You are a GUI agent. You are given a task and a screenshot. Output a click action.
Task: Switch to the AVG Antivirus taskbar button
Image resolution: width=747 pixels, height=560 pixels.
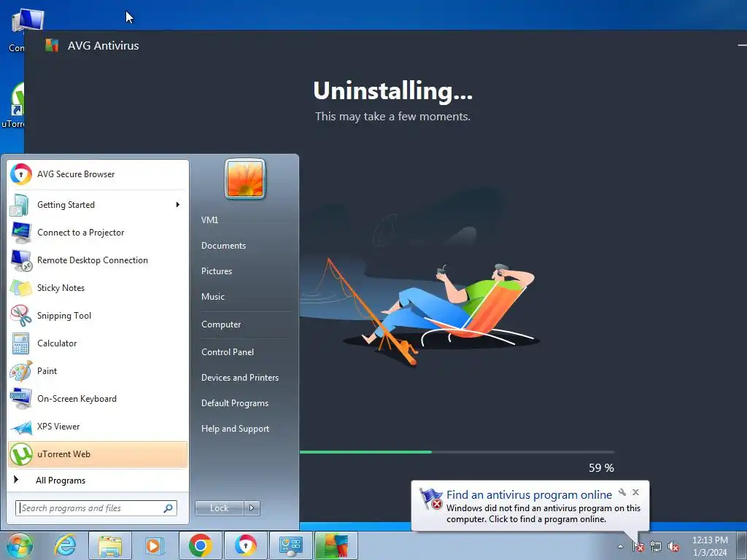pyautogui.click(x=336, y=545)
